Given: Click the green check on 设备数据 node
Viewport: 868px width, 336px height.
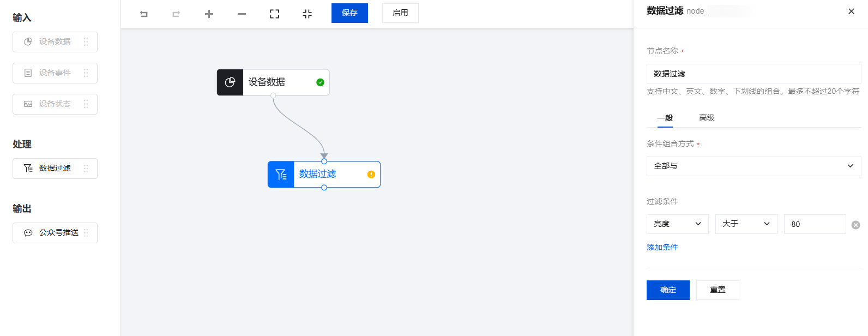Looking at the screenshot, I should (320, 82).
